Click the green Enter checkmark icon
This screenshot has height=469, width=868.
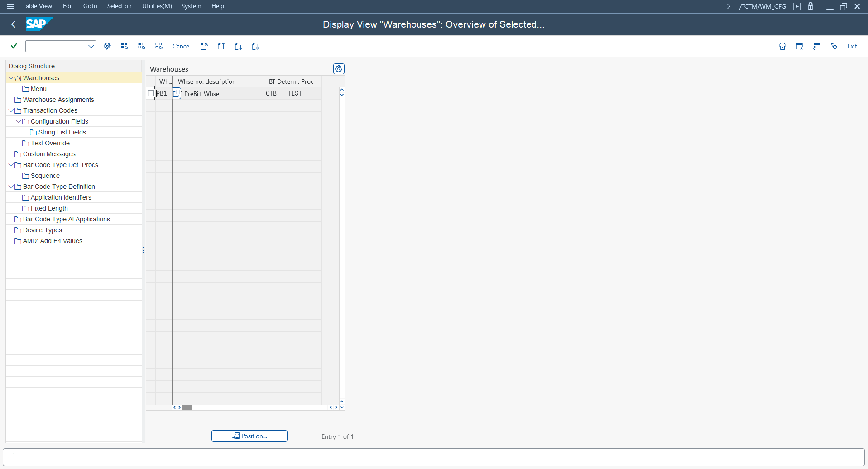pos(14,46)
